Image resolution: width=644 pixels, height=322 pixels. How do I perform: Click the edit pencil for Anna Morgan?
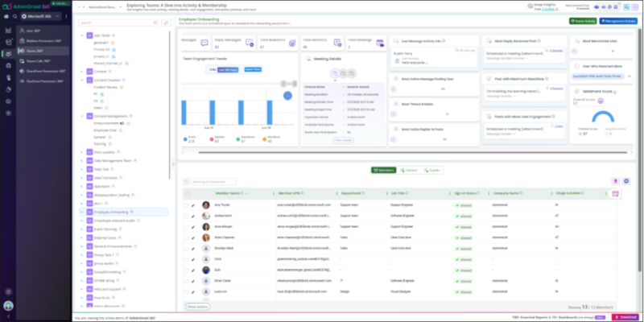(x=193, y=227)
